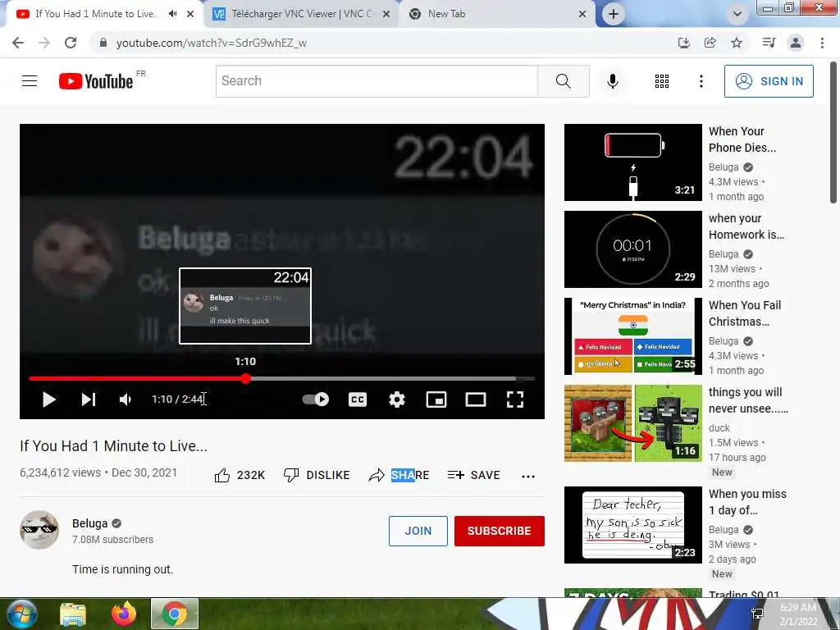Mute tab via speaker icon on tab
Viewport: 840px width, 630px height.
tap(172, 14)
